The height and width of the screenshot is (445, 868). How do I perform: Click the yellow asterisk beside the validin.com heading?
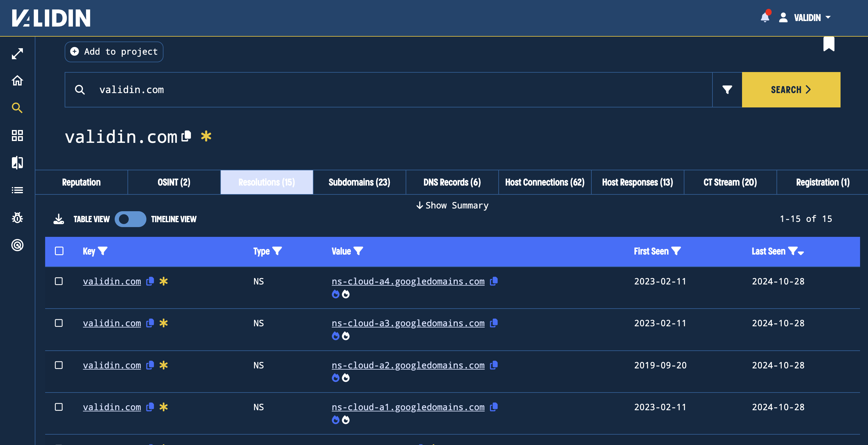tap(206, 136)
